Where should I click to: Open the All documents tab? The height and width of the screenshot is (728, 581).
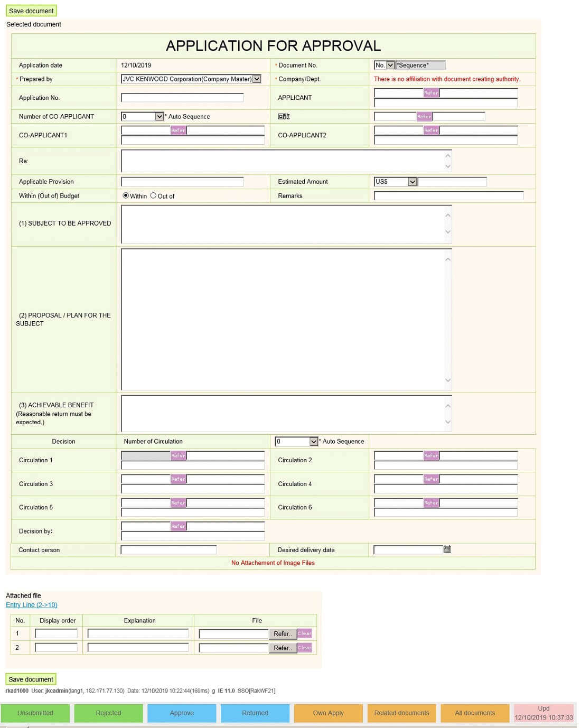tap(475, 713)
